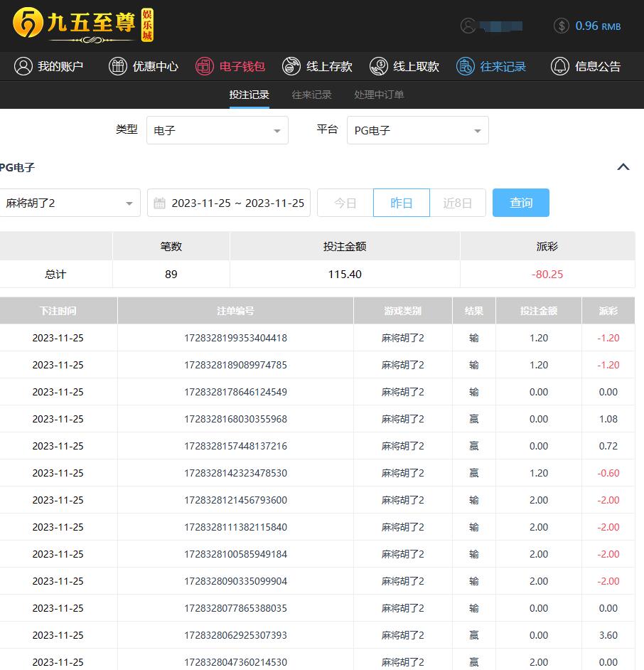Click the dollar balance icon

pos(562,26)
